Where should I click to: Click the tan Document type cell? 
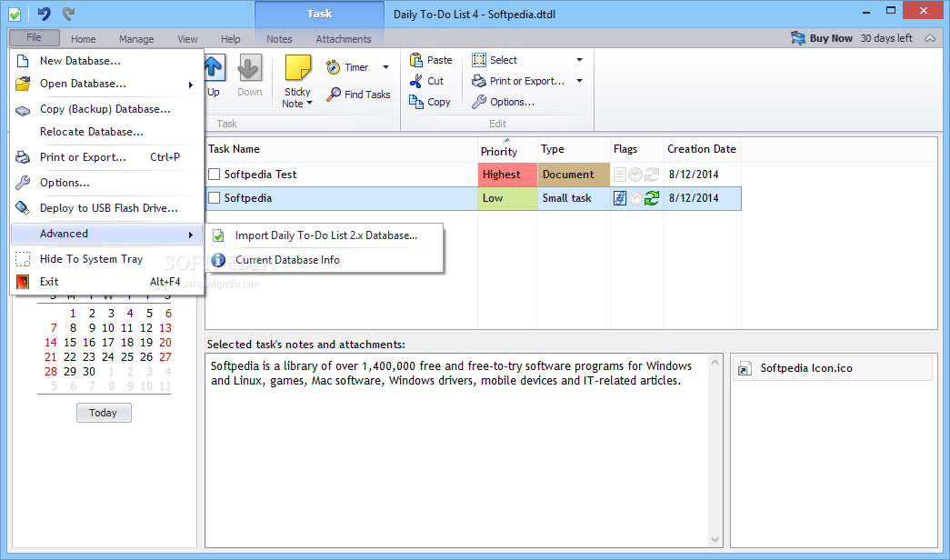coord(574,175)
